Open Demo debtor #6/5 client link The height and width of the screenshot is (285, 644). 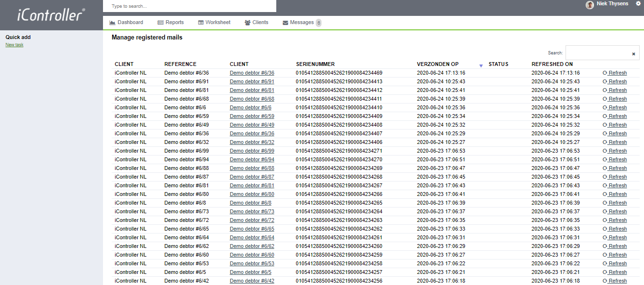pyautogui.click(x=251, y=272)
